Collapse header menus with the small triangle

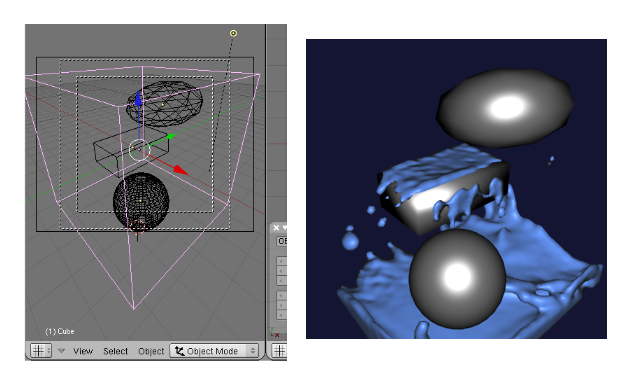point(61,351)
